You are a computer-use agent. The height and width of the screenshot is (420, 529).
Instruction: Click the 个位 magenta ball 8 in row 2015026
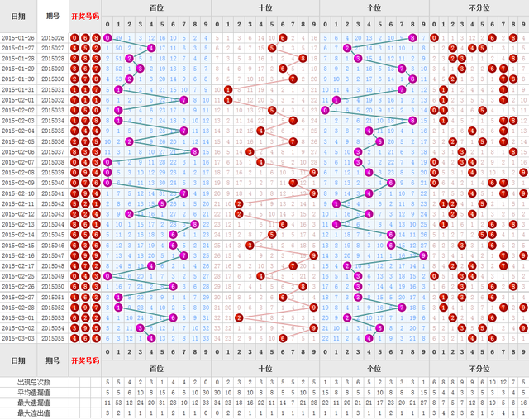(412, 38)
